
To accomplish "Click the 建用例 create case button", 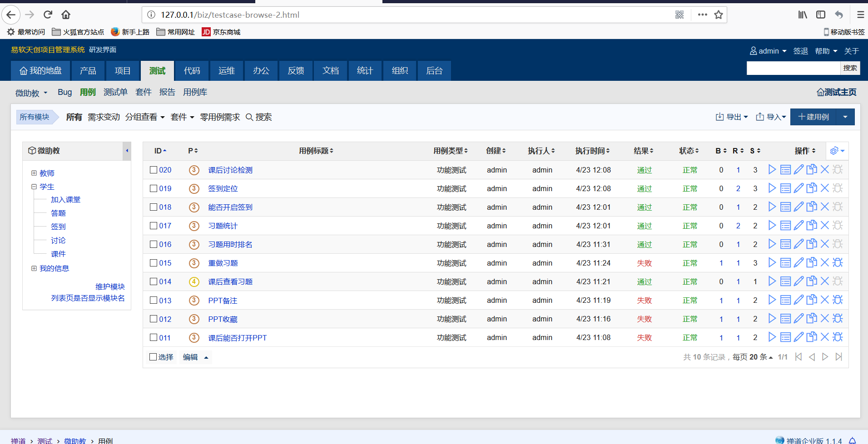I will coord(813,117).
